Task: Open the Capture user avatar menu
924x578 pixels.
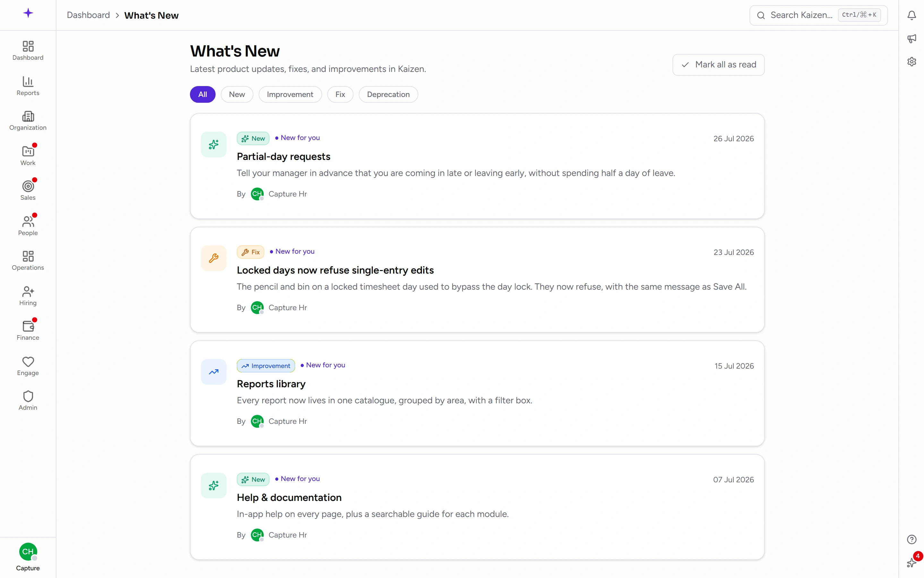Action: (28, 557)
